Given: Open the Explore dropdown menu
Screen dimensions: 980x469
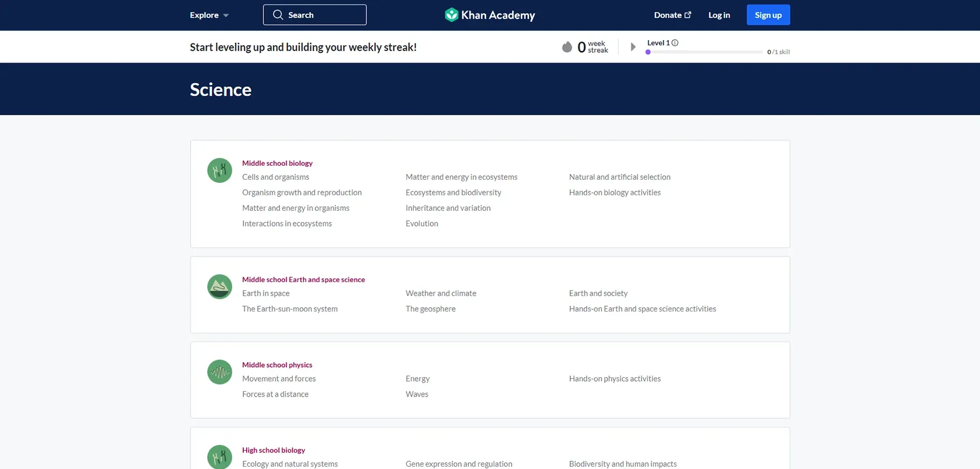Looking at the screenshot, I should click(x=209, y=15).
